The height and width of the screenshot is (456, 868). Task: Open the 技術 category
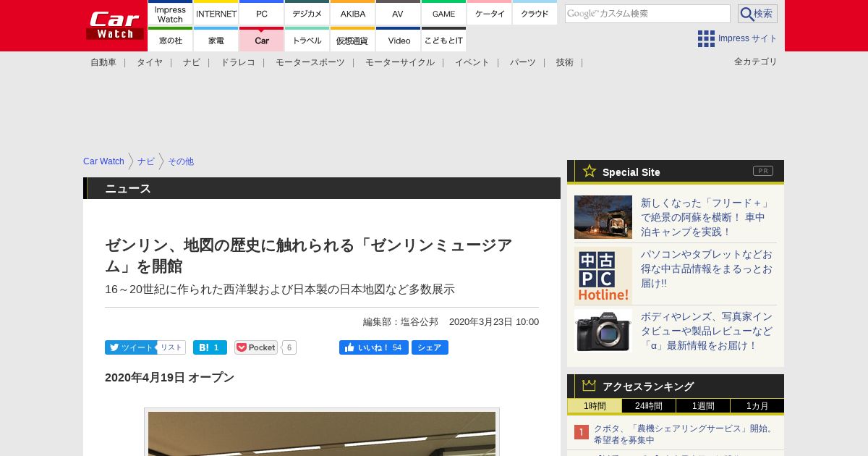coord(565,62)
